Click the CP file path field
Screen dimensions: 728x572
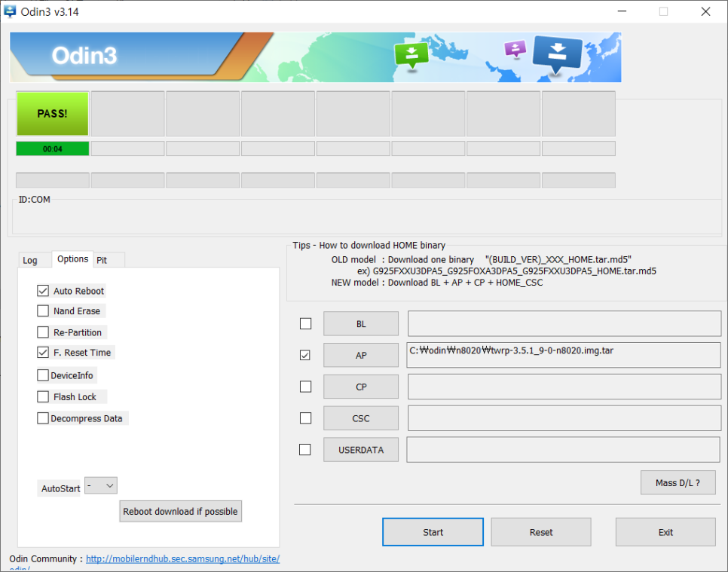tap(564, 387)
